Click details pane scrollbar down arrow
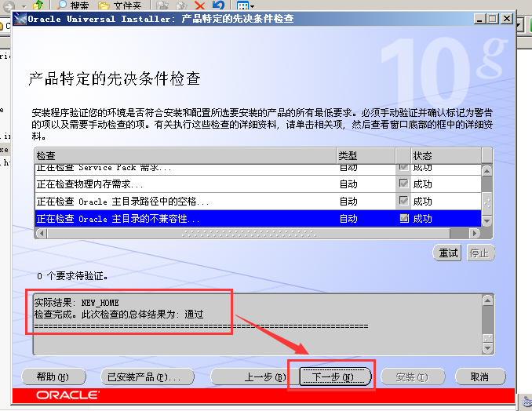The height and width of the screenshot is (411, 532). (x=487, y=348)
